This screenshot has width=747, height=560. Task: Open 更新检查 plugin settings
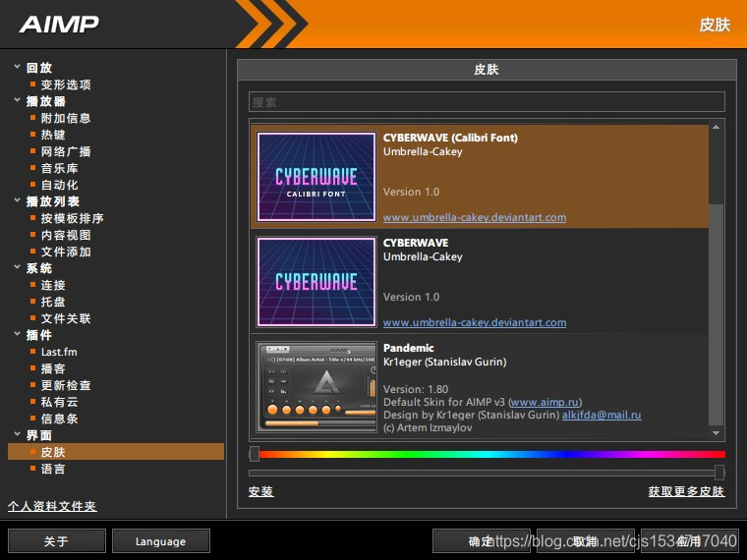pos(66,385)
